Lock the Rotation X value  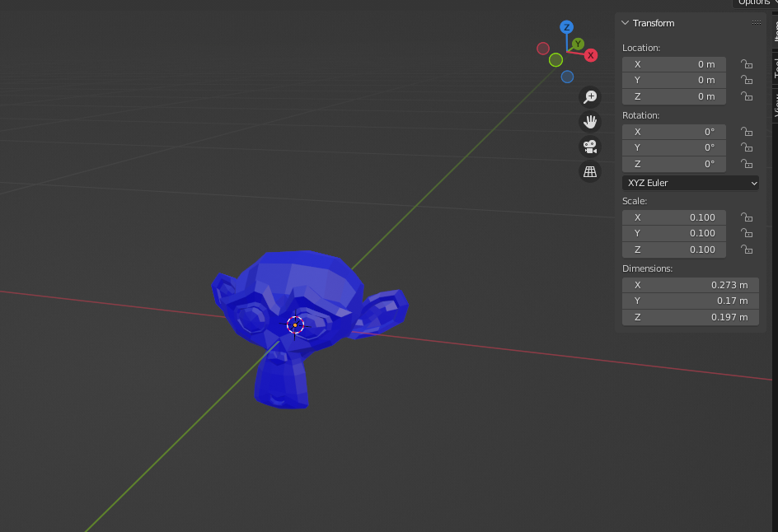[x=747, y=132]
